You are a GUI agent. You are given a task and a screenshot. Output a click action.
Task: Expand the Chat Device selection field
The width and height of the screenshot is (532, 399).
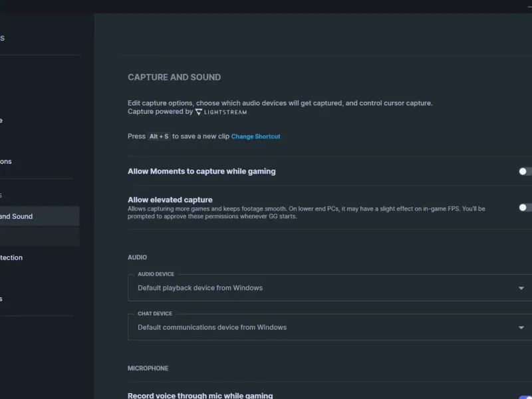pyautogui.click(x=326, y=327)
